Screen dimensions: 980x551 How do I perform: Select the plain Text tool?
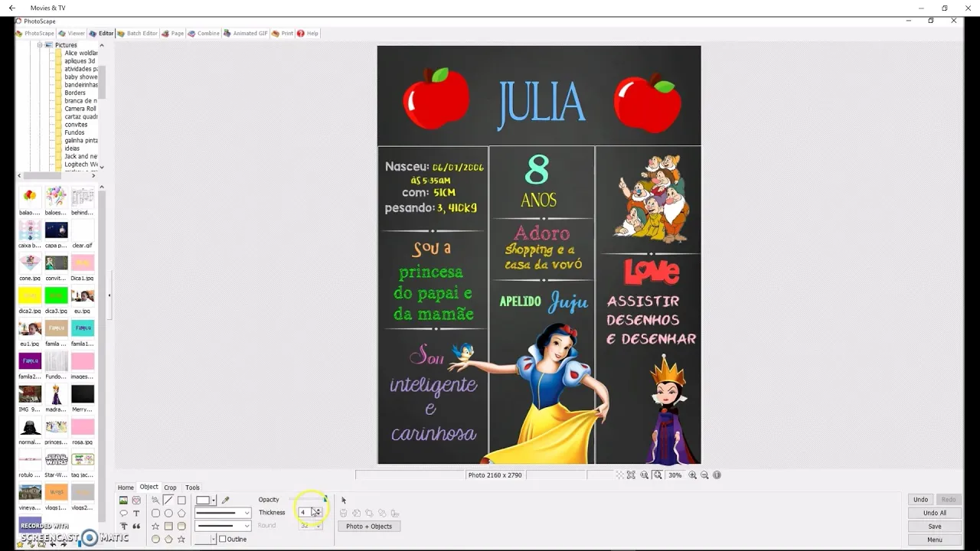[136, 514]
